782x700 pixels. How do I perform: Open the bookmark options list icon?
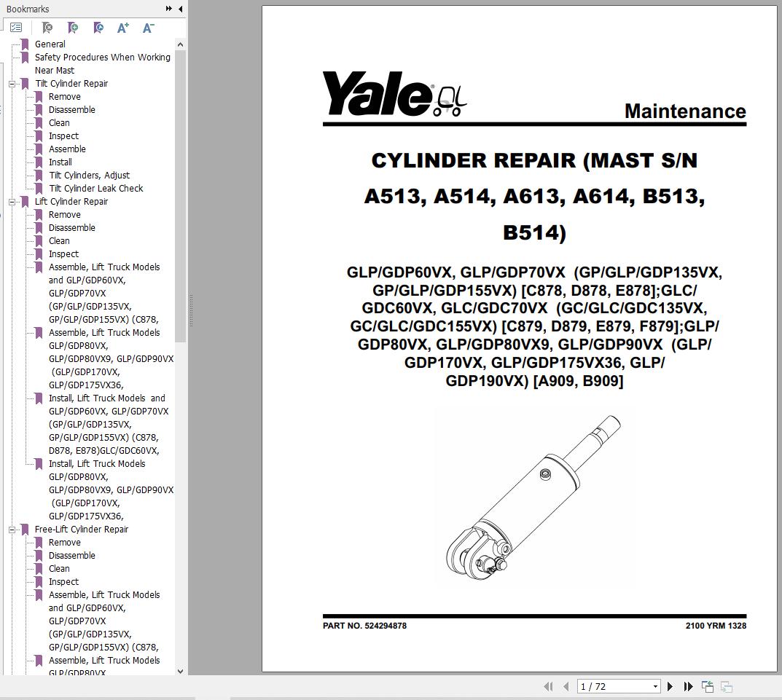point(17,28)
